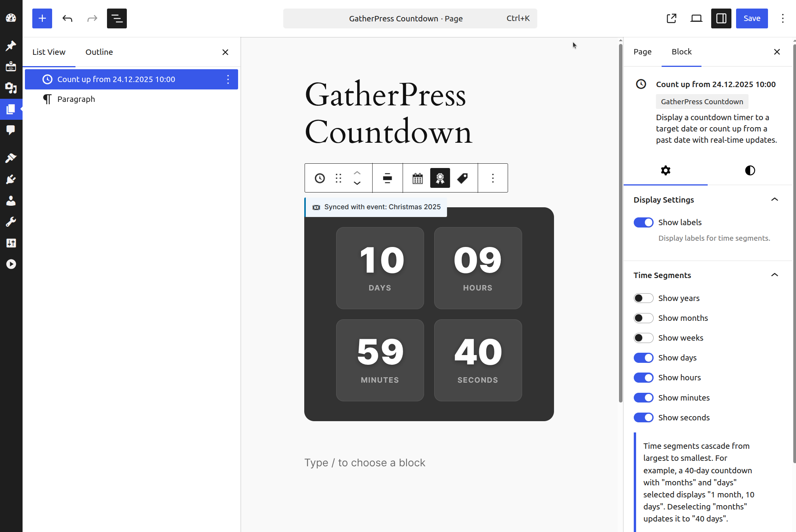Switch to the Page tab in settings panel

tap(642, 51)
